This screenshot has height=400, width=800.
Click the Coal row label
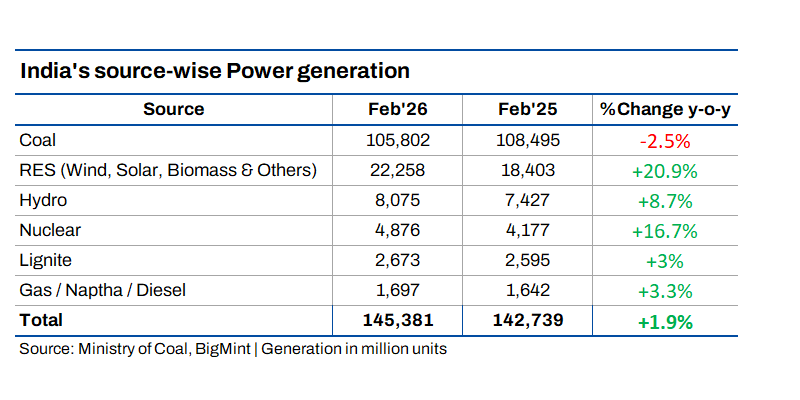click(39, 140)
